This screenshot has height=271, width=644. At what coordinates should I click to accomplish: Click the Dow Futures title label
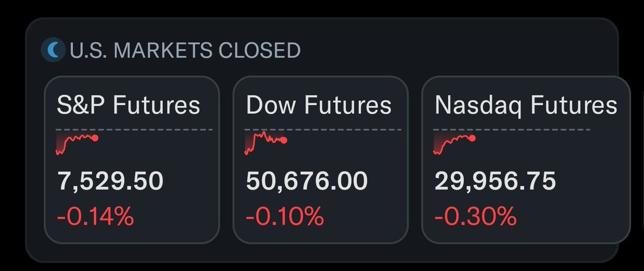click(319, 105)
